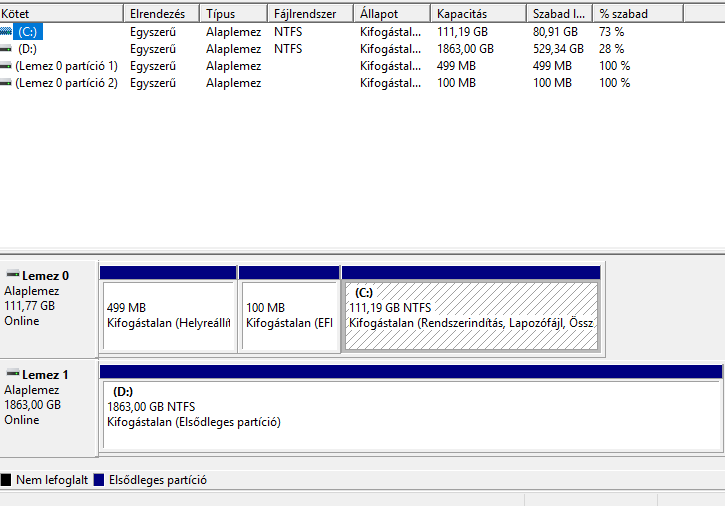The image size is (725, 506).
Task: Select the 499 MB recovery partition block
Action: [x=168, y=309]
